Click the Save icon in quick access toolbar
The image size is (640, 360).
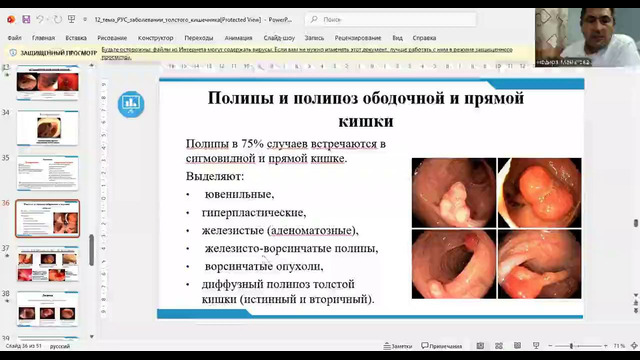coord(26,20)
